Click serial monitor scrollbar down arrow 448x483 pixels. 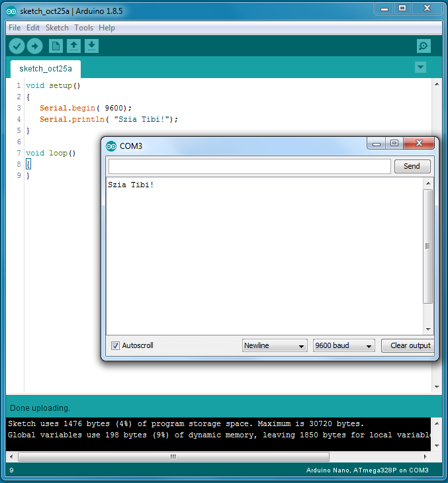click(428, 329)
